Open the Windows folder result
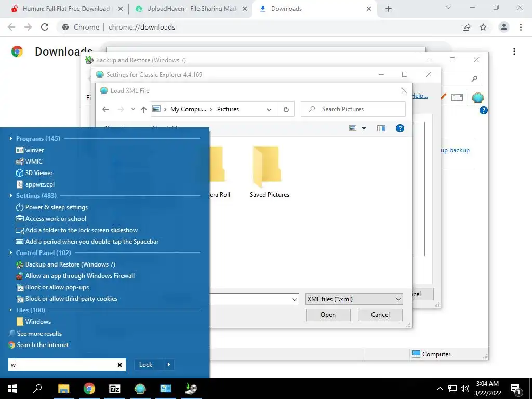 point(34,322)
